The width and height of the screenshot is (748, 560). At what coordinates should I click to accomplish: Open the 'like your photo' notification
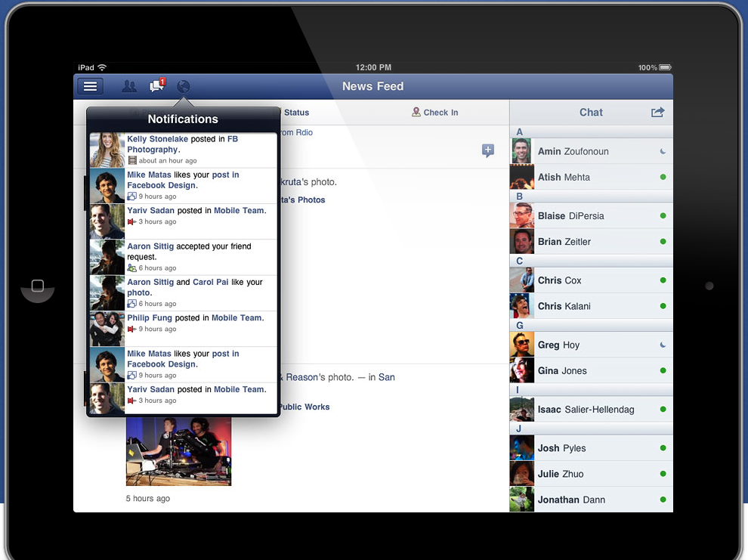click(x=183, y=293)
